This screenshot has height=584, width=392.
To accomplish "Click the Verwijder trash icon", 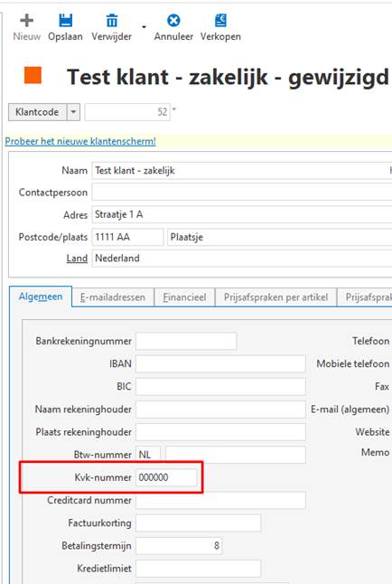I will (x=112, y=21).
